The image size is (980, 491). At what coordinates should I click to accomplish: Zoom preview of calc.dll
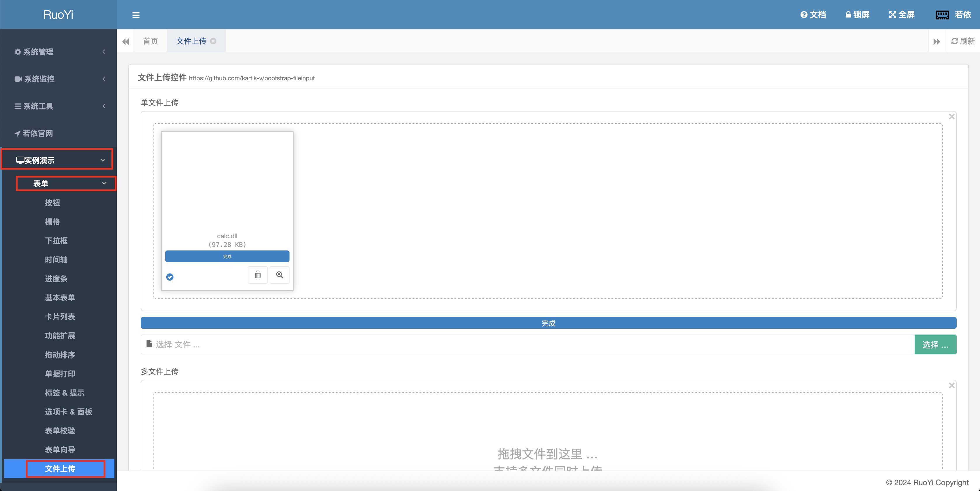click(280, 275)
